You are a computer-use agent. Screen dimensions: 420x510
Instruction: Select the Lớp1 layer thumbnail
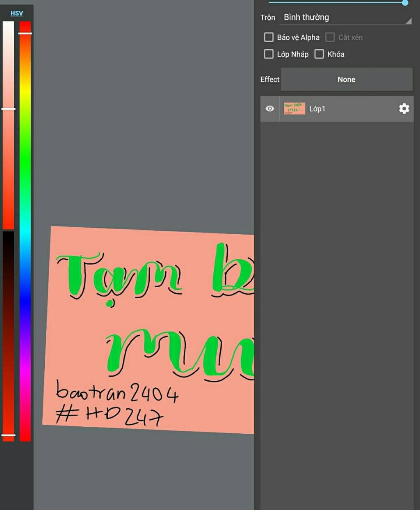point(294,109)
